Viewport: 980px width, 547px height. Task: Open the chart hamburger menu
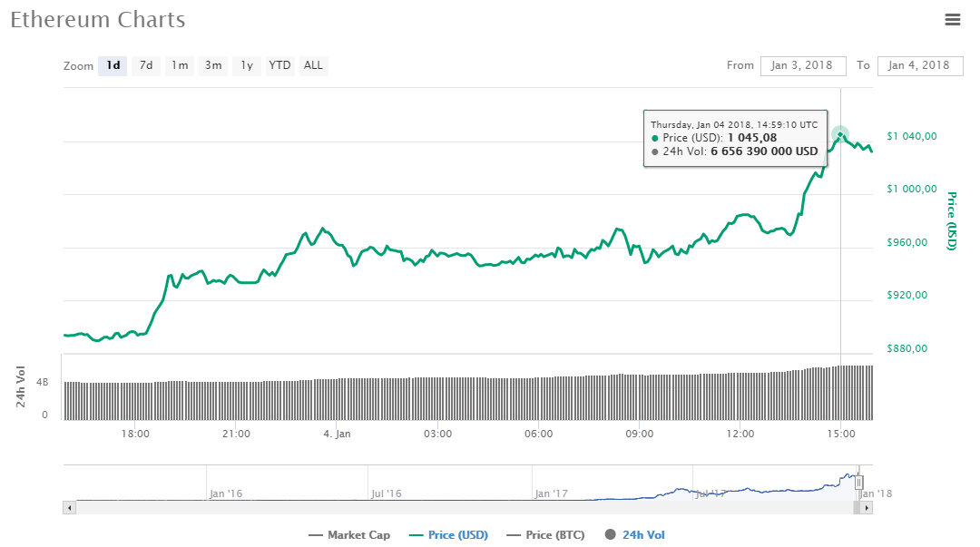click(x=952, y=19)
